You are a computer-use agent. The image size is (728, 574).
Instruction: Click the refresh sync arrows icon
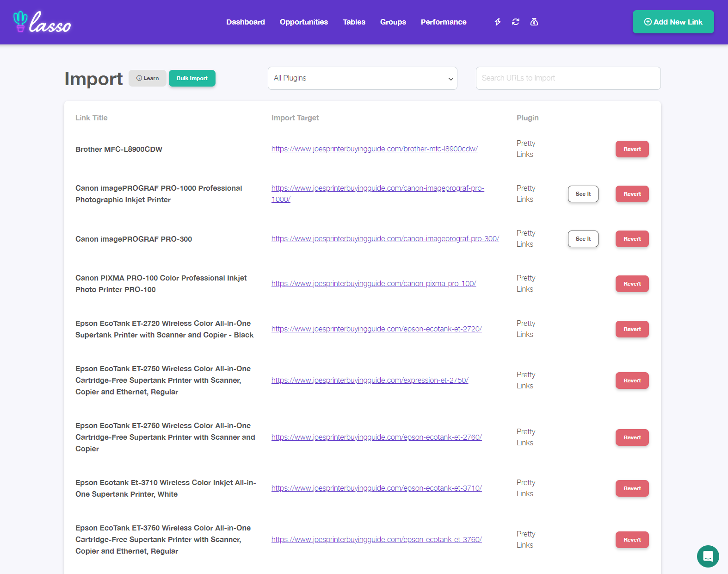tap(516, 22)
